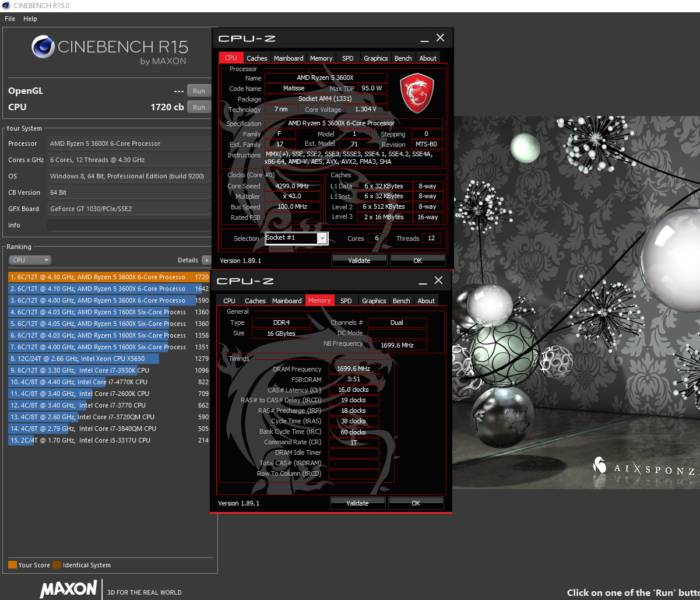
Task: Select ranking row 11 Core i7-2600K
Action: click(x=109, y=394)
